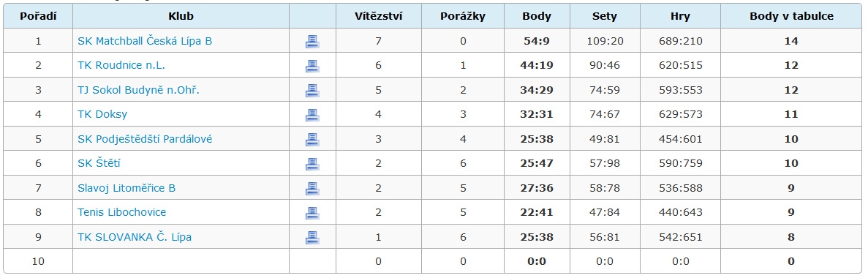Click print icon for Tenis Libochovice
The width and height of the screenshot is (868, 278).
point(312,213)
